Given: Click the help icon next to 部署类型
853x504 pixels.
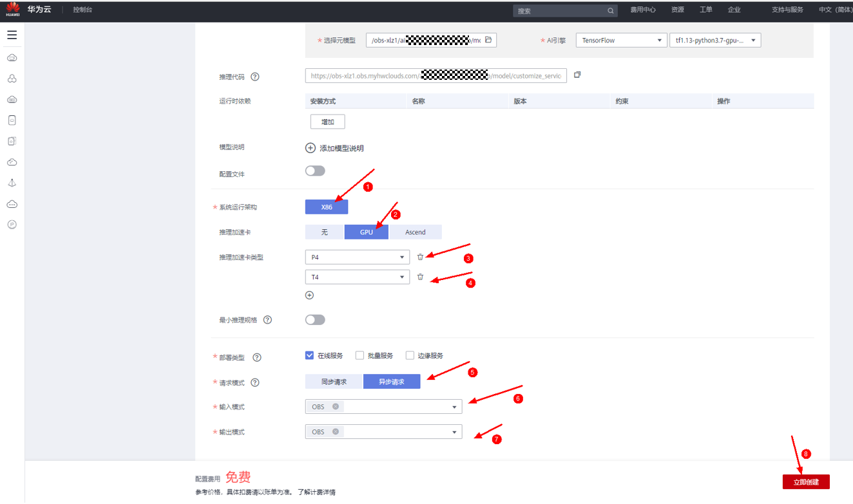Looking at the screenshot, I should 257,357.
